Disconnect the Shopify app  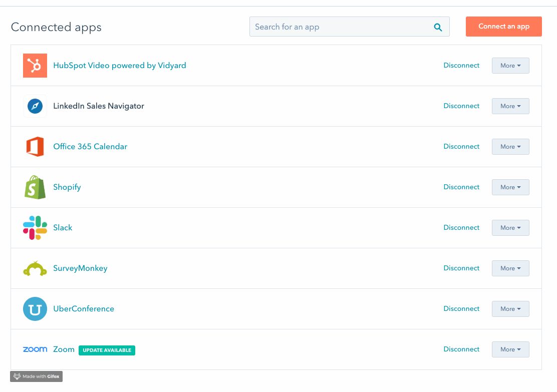coord(461,187)
